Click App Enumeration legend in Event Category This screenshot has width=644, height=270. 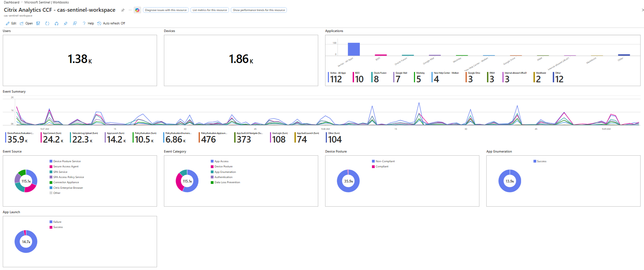pyautogui.click(x=224, y=172)
